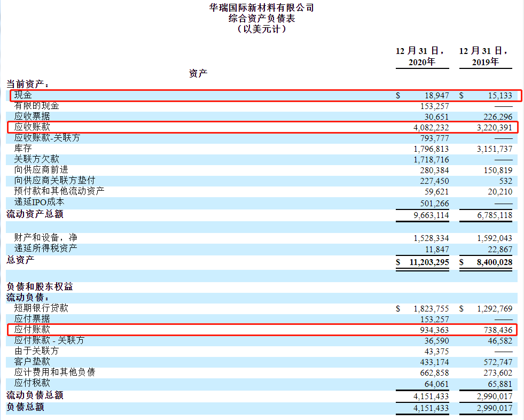This screenshot has height=420, width=524.
Task: Click the 库存 row label
Action: 23,148
